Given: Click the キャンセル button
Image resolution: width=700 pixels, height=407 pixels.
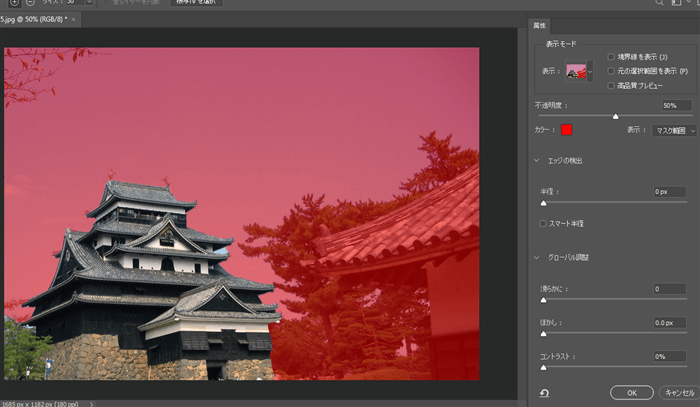Looking at the screenshot, I should click(x=679, y=393).
